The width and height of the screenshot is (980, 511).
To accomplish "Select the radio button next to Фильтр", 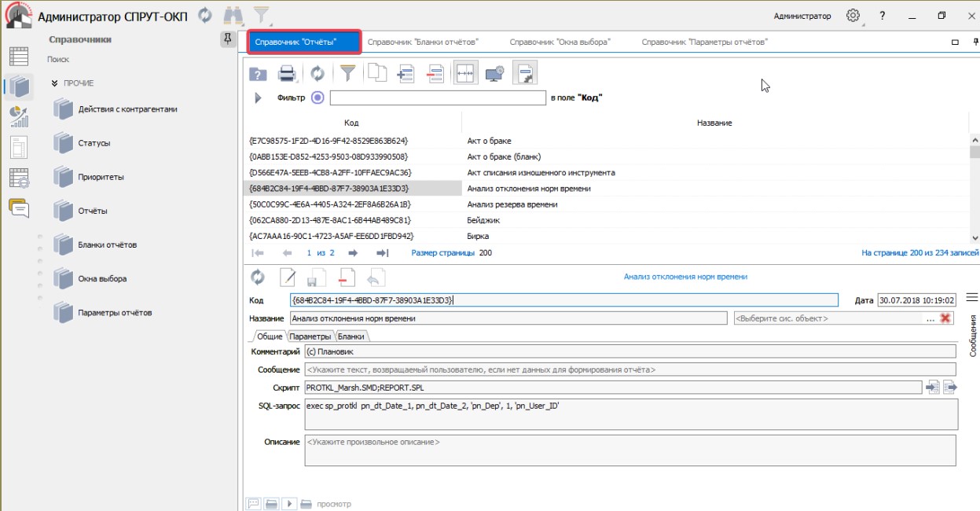I will click(317, 98).
